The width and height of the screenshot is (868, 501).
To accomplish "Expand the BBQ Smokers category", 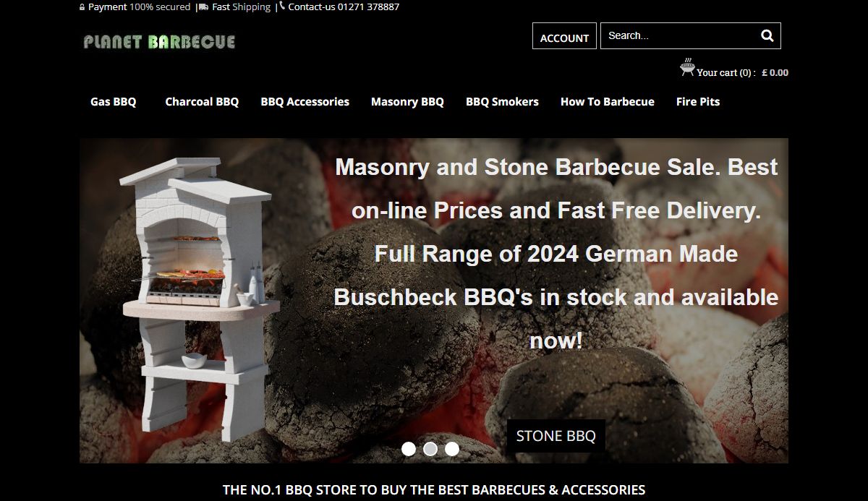I will coord(502,102).
